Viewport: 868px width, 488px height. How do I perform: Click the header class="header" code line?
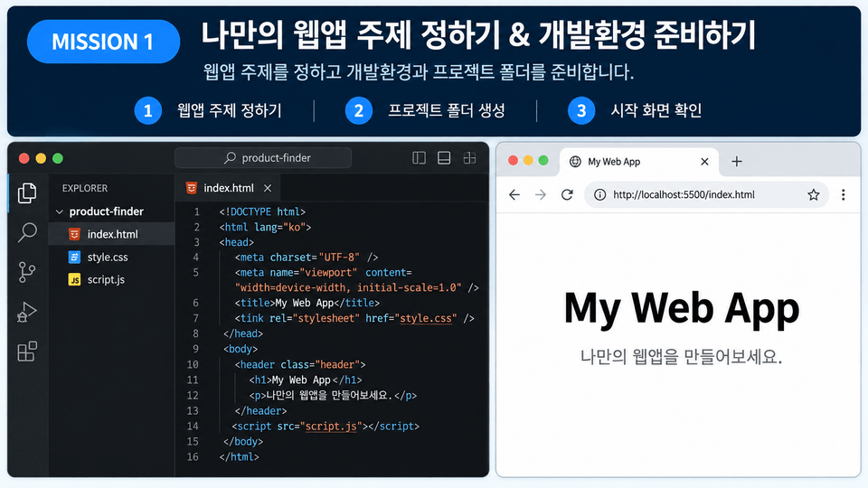click(x=300, y=364)
